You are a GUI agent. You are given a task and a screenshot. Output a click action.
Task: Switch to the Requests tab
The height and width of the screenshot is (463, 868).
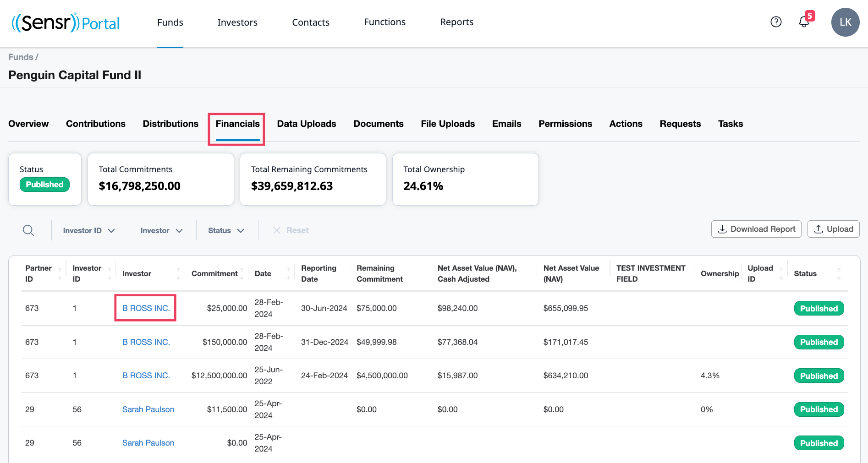coord(680,124)
